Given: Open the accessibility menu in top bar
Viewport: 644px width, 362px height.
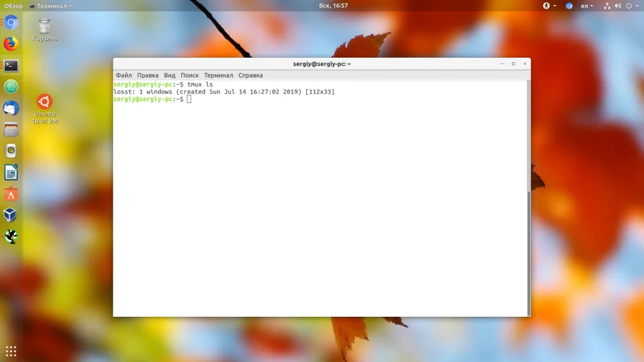Looking at the screenshot, I should point(549,6).
